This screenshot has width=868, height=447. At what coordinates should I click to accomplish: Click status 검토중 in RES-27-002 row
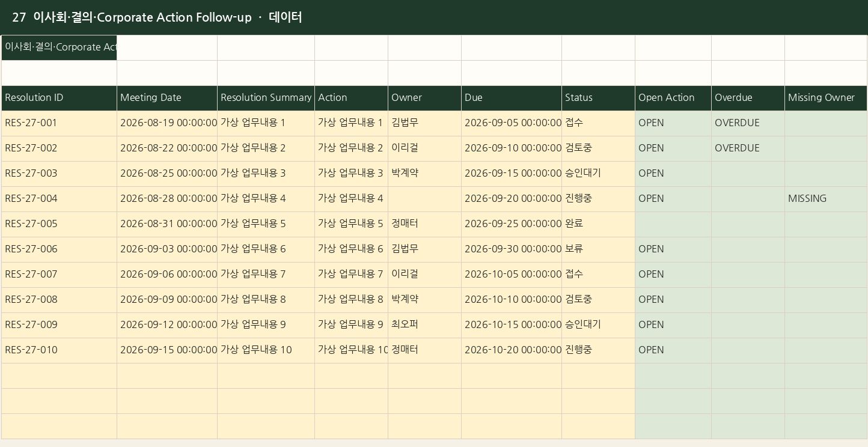(x=598, y=148)
